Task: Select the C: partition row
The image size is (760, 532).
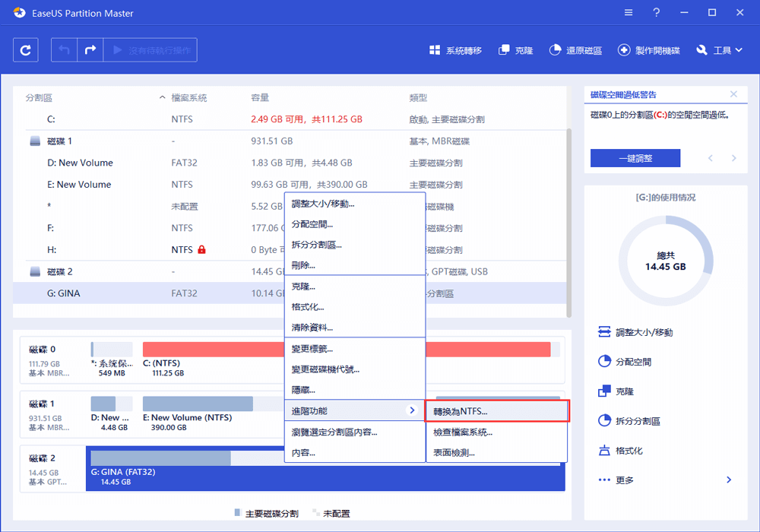Action: point(290,119)
